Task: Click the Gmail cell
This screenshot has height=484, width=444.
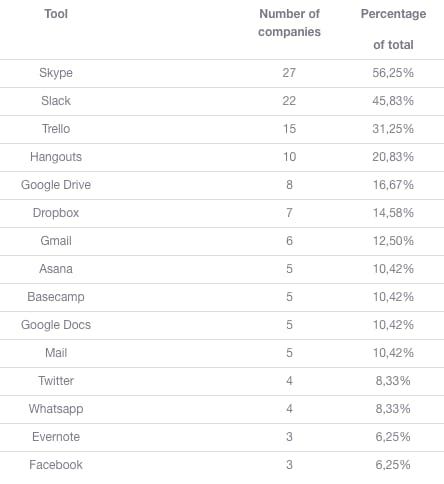Action: pos(56,241)
